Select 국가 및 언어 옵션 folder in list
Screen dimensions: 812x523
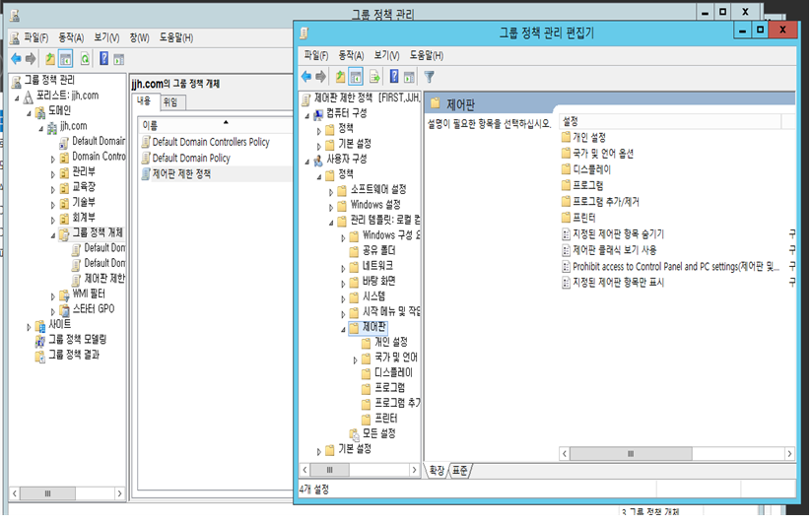pyautogui.click(x=597, y=154)
